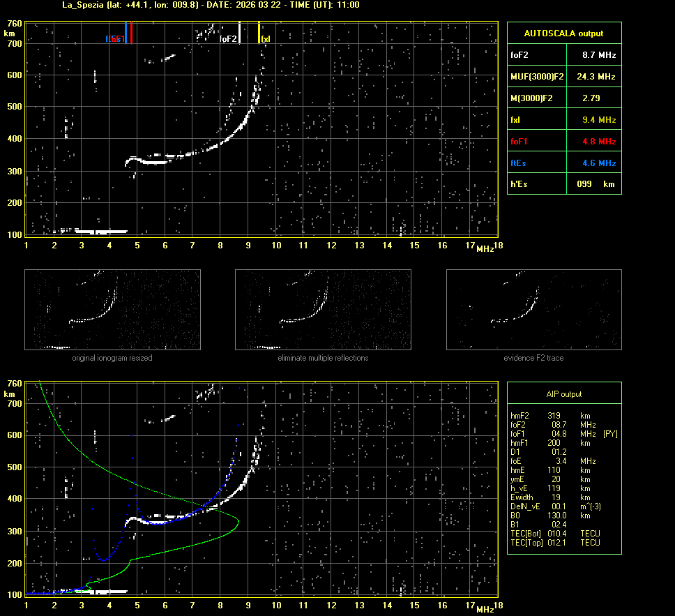
Task: Select the yellow fxI 9.4 MHz value
Action: tap(598, 120)
